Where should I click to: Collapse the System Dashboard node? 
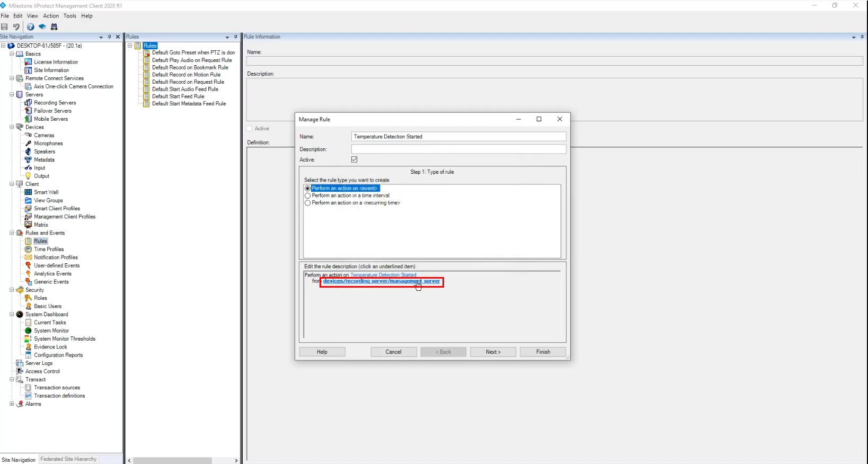coord(12,315)
